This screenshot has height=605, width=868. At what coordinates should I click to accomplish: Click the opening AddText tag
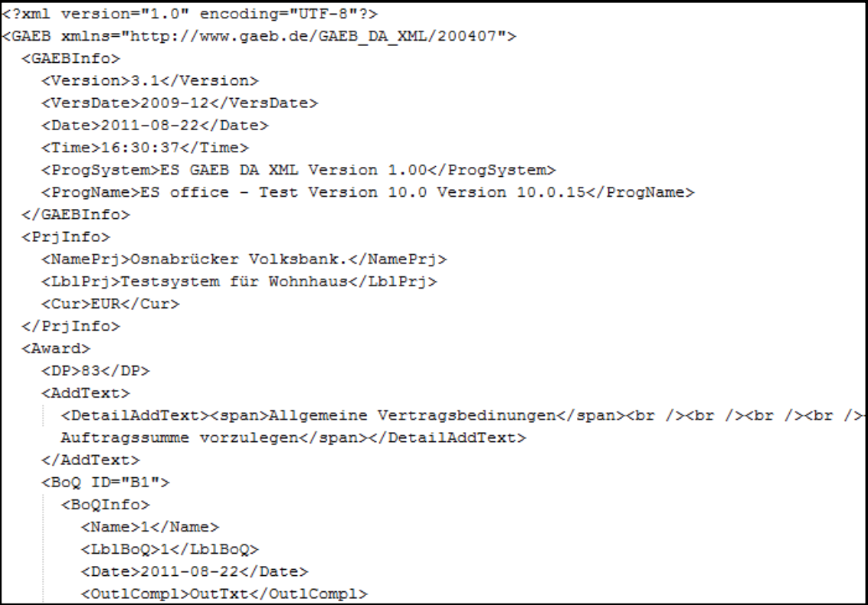(86, 393)
